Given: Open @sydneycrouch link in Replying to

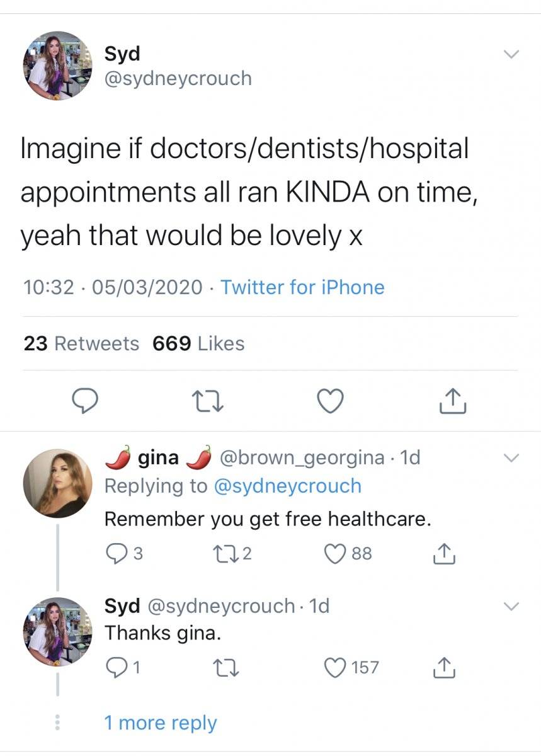Looking at the screenshot, I should 288,486.
